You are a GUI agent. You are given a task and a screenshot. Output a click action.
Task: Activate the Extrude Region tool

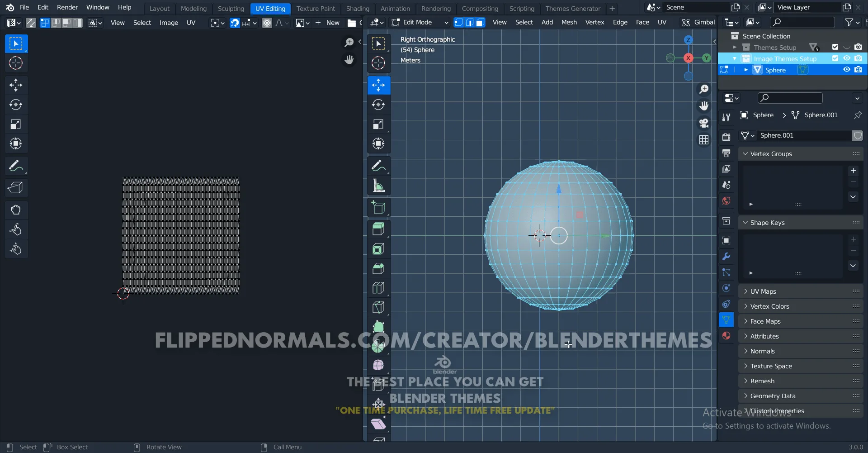coord(378,229)
